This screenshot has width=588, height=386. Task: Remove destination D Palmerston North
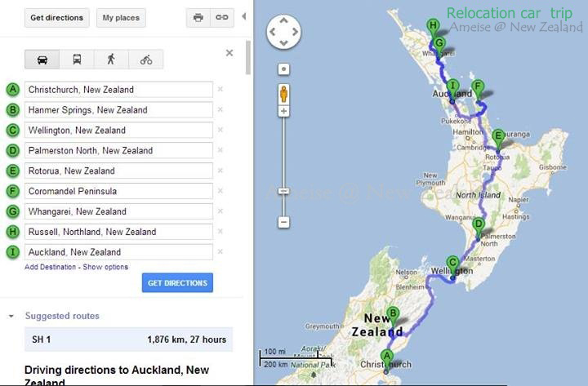click(x=220, y=150)
